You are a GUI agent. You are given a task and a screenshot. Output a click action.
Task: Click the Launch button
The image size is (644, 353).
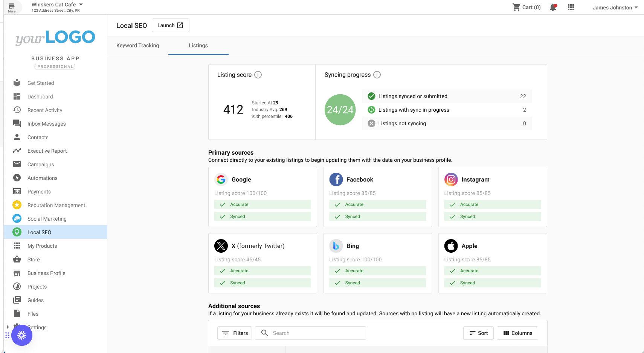click(170, 25)
